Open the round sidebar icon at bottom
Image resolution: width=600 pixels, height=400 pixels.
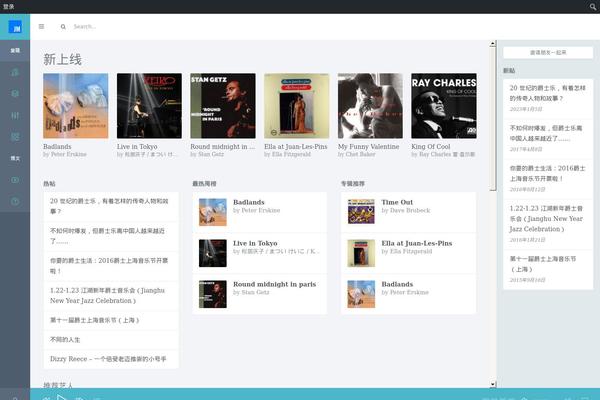point(15,201)
